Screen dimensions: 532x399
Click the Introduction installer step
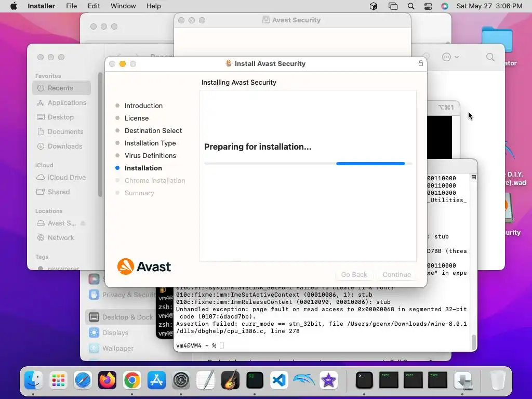(x=143, y=106)
